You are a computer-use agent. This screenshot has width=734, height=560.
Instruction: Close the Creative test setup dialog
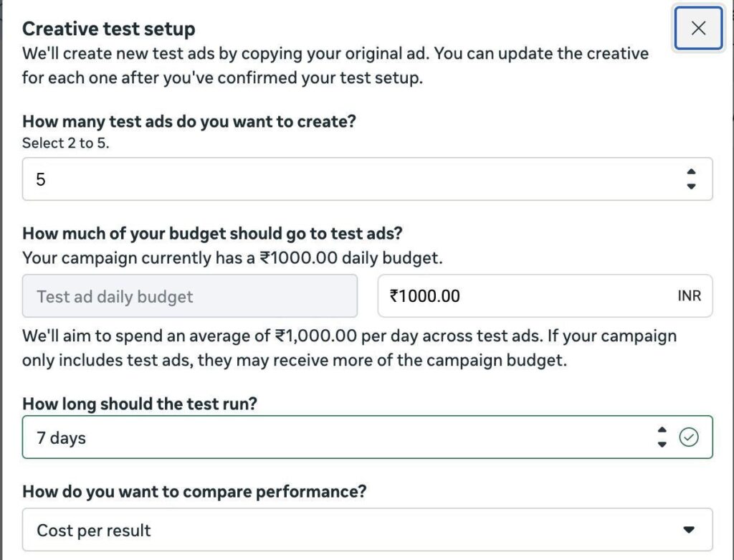[698, 28]
